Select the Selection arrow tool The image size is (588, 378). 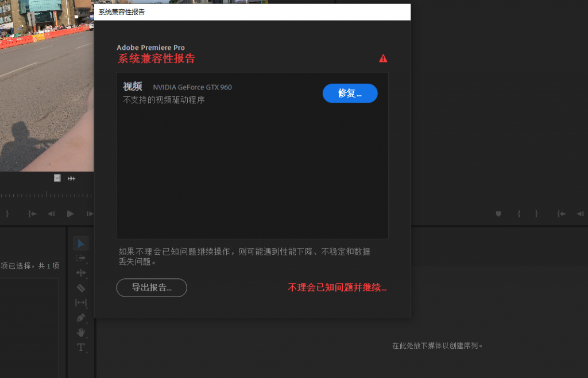pos(80,244)
